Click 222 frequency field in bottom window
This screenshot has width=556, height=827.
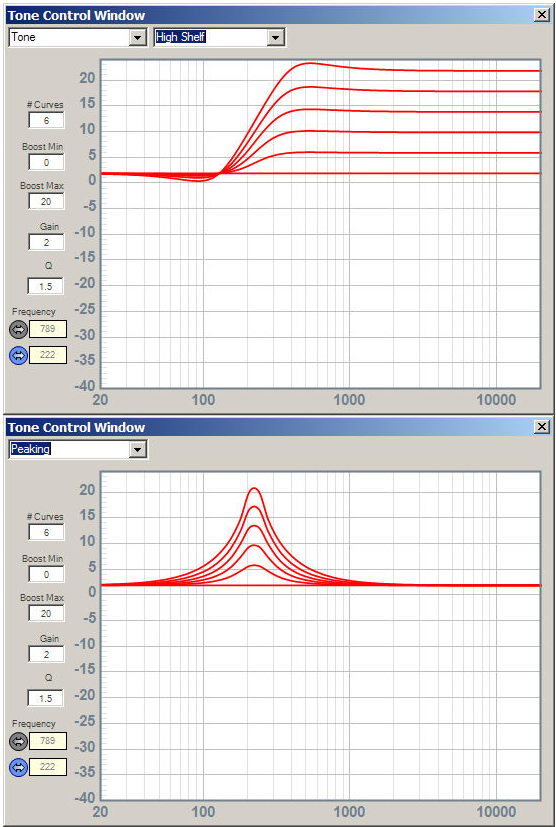[x=48, y=767]
